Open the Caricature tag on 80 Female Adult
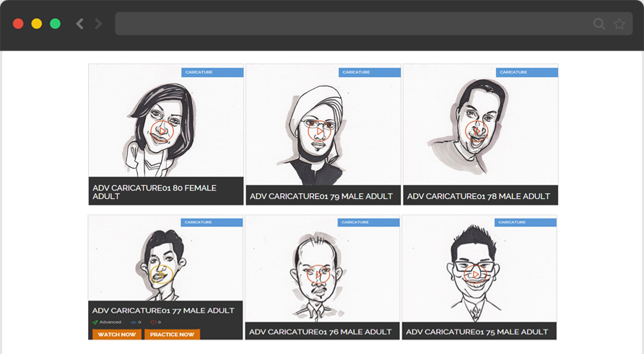 [212, 72]
